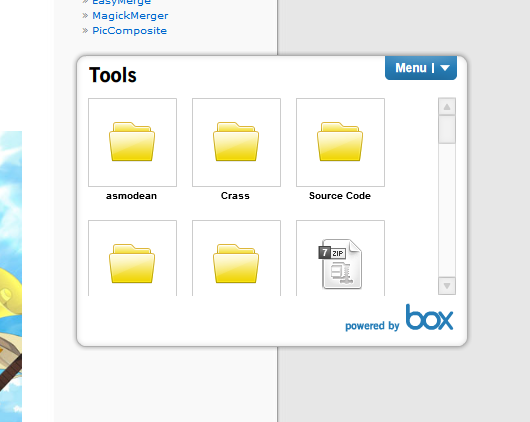Open the PicComposite link
This screenshot has width=530, height=422.
pos(129,30)
